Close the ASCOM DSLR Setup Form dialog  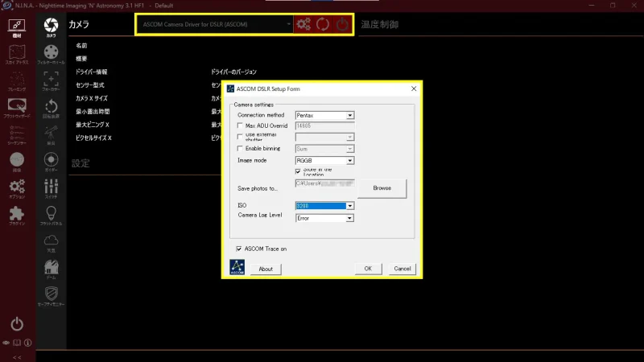point(414,88)
